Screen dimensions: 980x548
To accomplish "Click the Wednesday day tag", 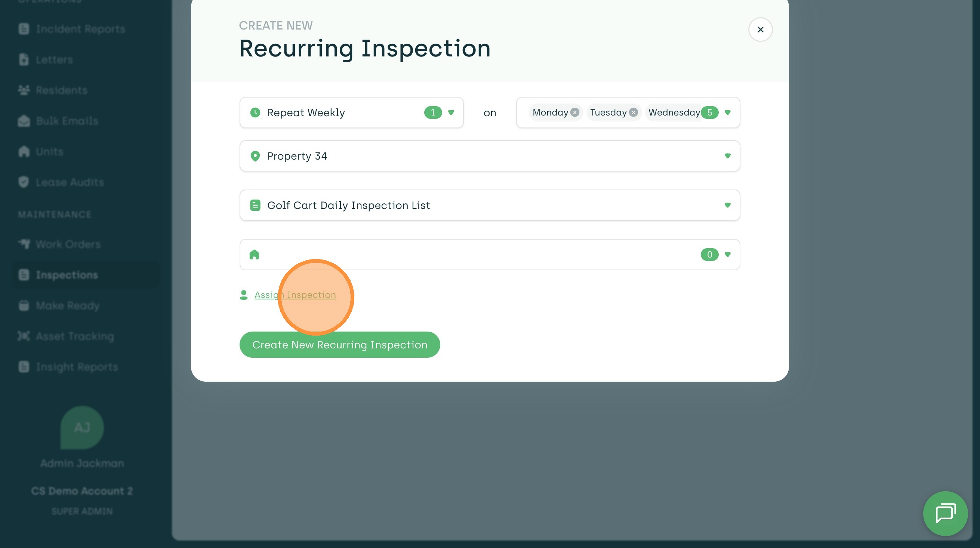I will [674, 113].
